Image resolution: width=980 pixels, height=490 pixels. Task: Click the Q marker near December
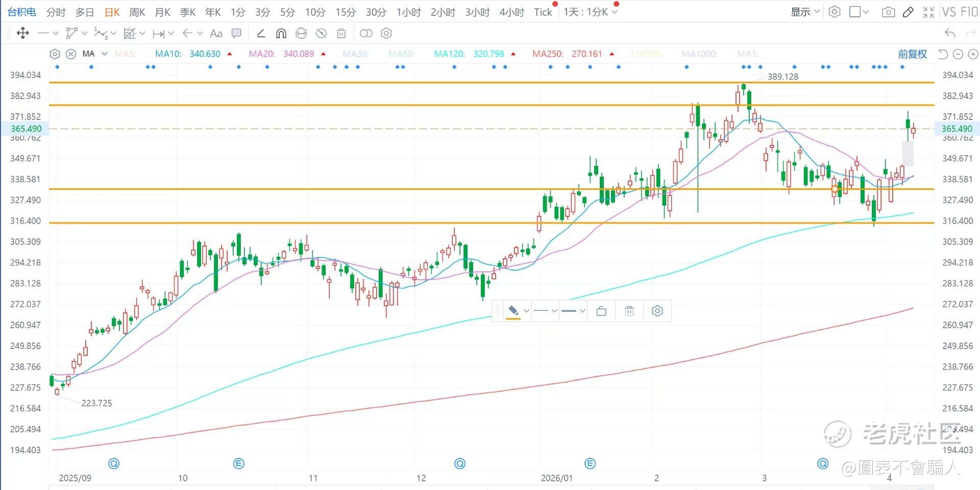tap(460, 464)
